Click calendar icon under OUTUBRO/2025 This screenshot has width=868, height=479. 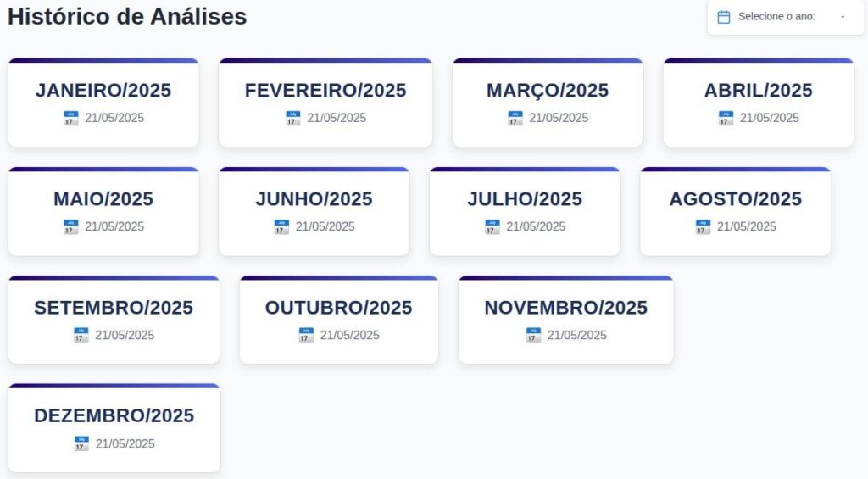306,336
